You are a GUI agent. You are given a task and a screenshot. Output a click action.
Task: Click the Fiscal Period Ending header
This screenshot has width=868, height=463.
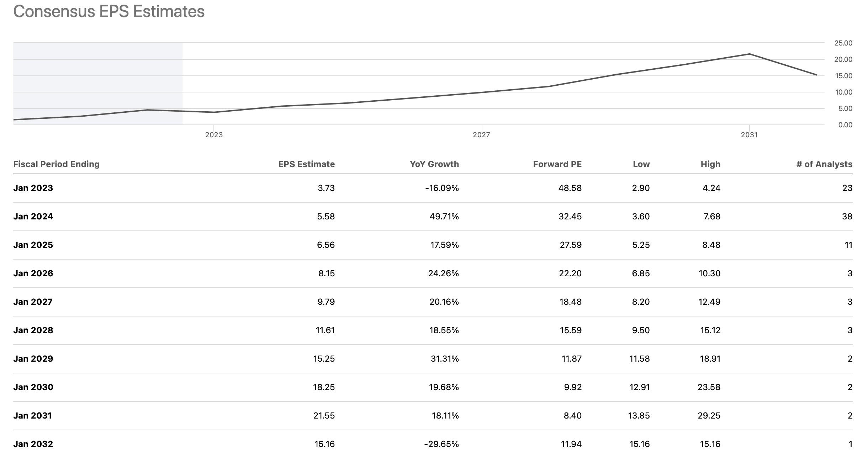(x=56, y=164)
